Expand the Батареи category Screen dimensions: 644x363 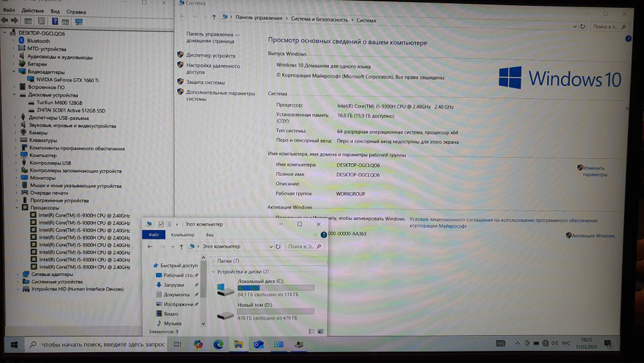[14, 64]
